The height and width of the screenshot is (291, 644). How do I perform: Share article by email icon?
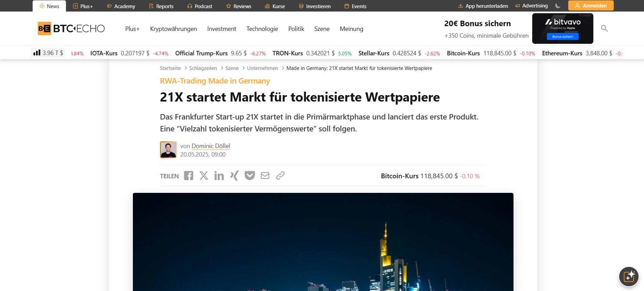coord(265,176)
